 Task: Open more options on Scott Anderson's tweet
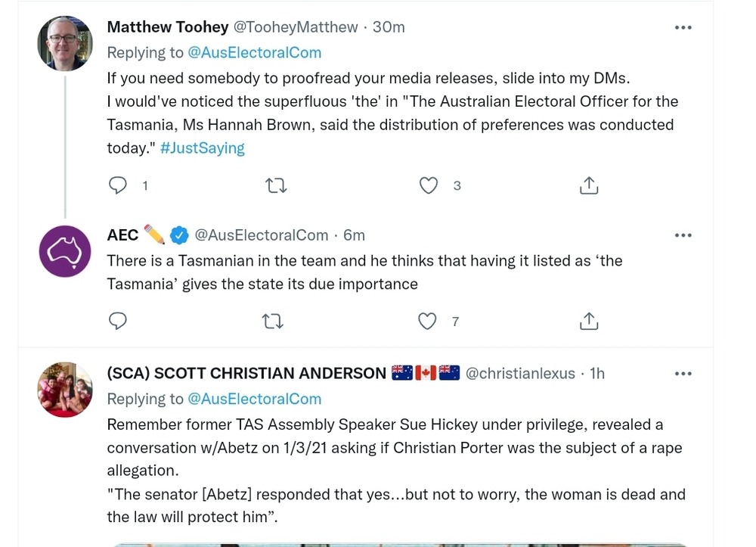click(x=683, y=374)
